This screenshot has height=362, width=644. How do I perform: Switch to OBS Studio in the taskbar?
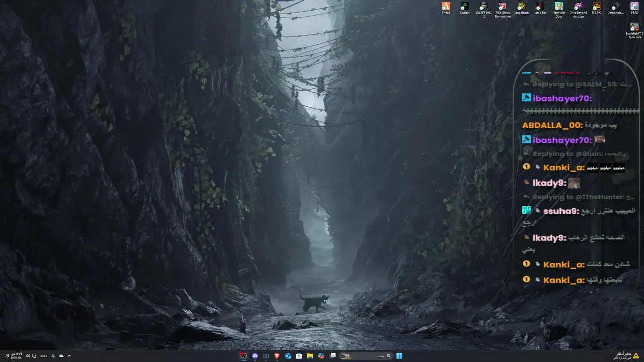click(244, 356)
